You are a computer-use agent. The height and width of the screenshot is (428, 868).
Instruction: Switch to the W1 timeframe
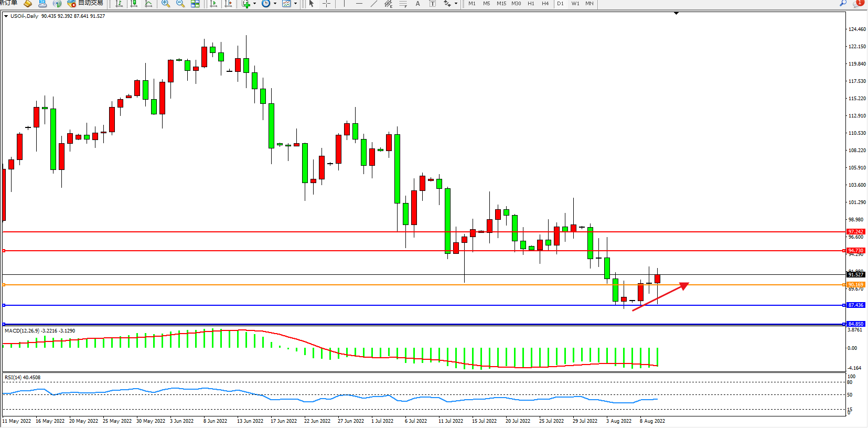pyautogui.click(x=575, y=4)
